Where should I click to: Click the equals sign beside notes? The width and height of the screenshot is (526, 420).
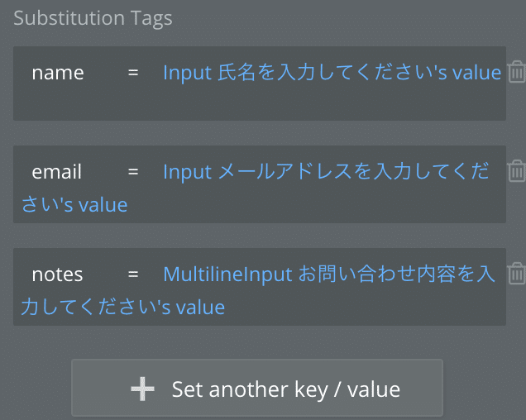point(133,274)
